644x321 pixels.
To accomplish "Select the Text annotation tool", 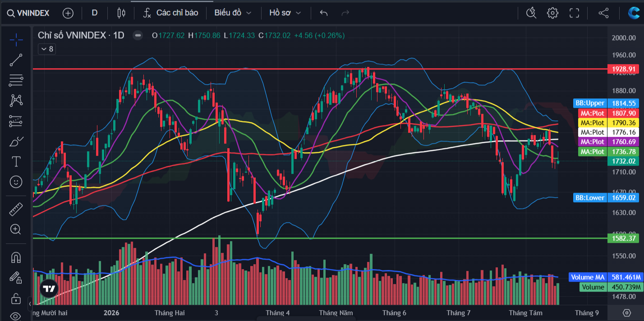I will pos(16,161).
